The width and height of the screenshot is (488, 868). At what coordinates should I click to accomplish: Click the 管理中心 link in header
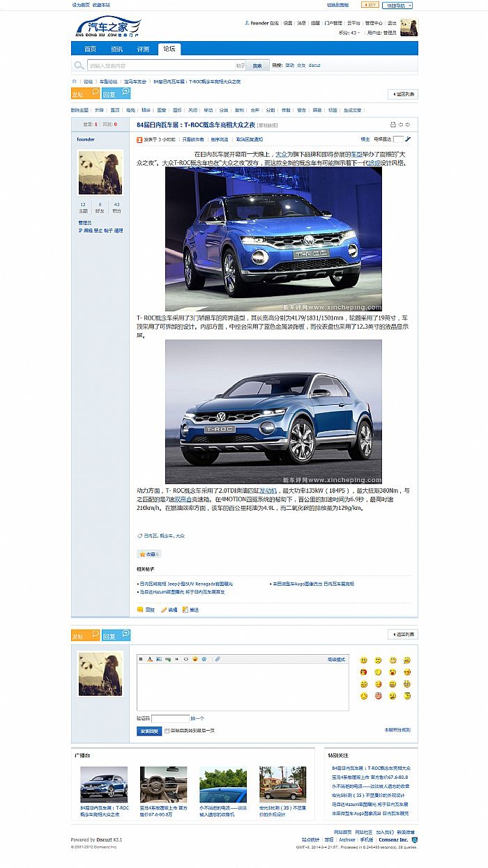point(373,23)
